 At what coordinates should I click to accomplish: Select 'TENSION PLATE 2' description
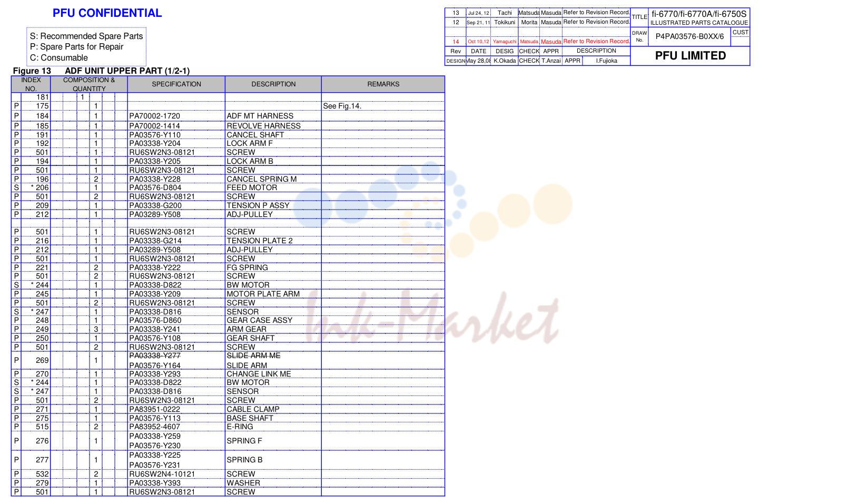pos(260,241)
